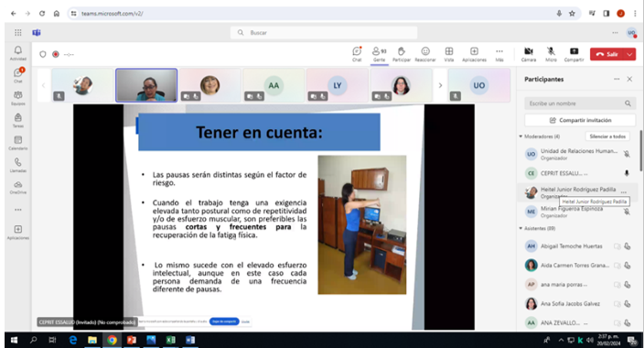Open Teams header settings and more menu
The height and width of the screenshot is (348, 644).
tap(615, 32)
